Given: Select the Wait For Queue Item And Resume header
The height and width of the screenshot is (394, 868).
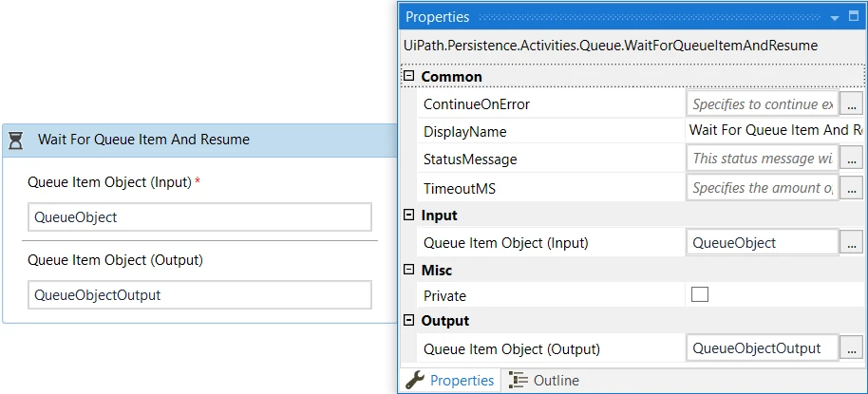Looking at the screenshot, I should point(199,140).
